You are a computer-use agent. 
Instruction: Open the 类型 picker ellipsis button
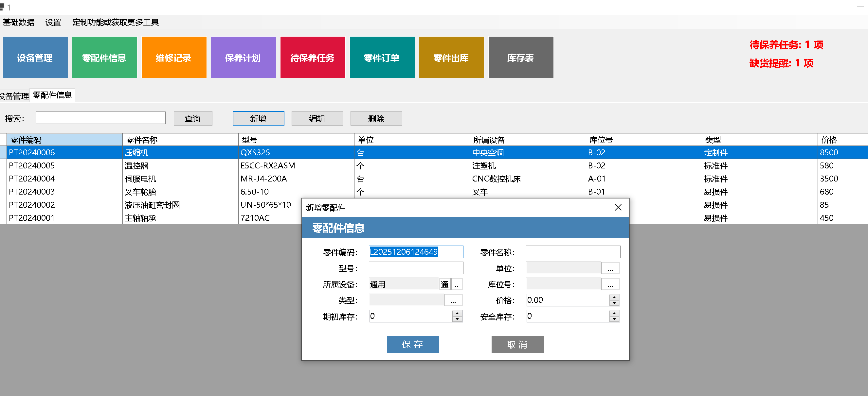(453, 301)
